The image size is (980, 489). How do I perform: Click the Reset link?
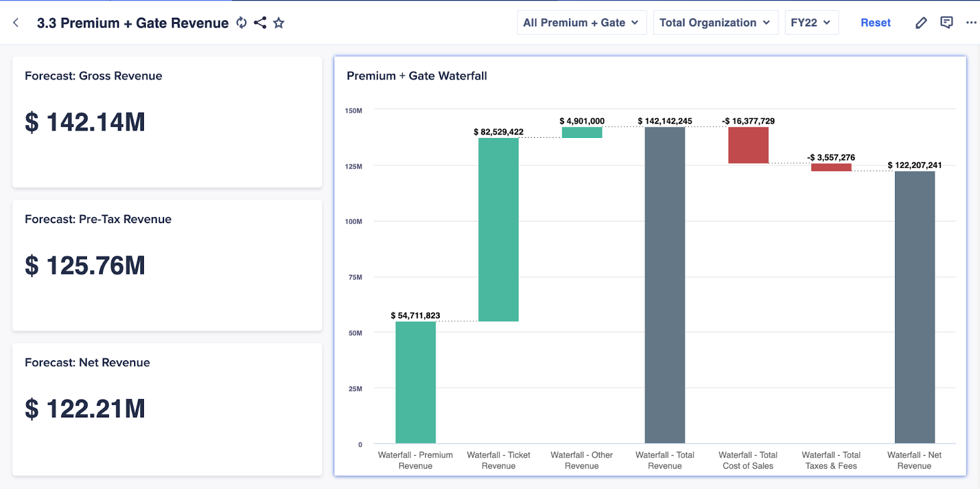[875, 23]
